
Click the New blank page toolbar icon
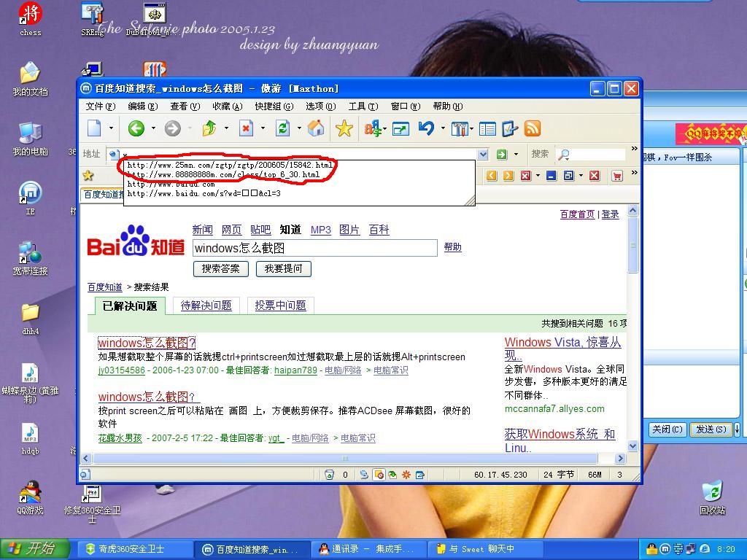[x=94, y=128]
